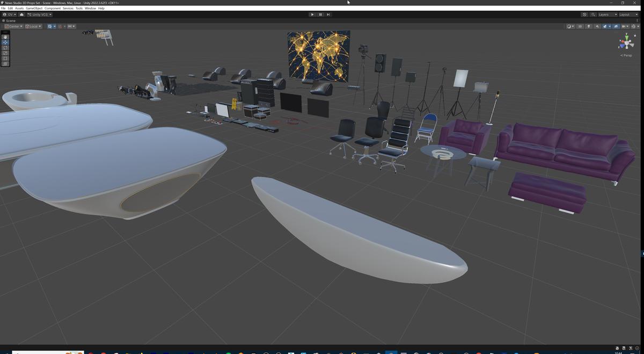Toggle the Gizmos button
Screen dimensions: 644x354
634,26
